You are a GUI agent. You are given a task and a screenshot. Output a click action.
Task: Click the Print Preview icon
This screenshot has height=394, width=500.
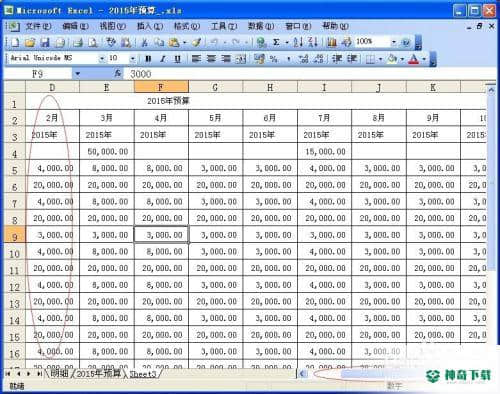pyautogui.click(x=93, y=42)
